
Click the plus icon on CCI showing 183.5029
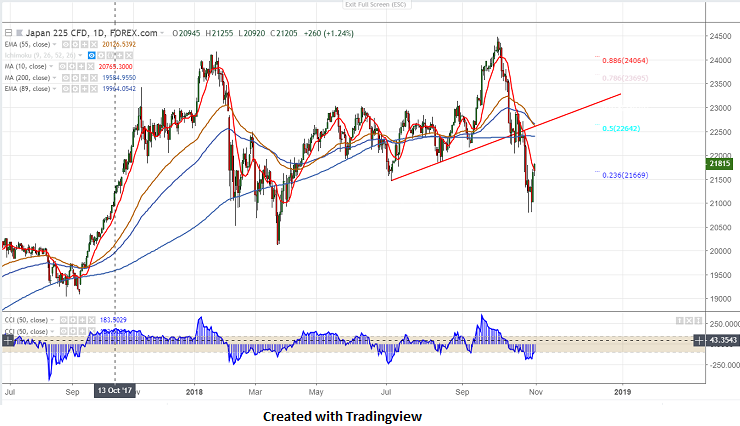pyautogui.click(x=82, y=320)
